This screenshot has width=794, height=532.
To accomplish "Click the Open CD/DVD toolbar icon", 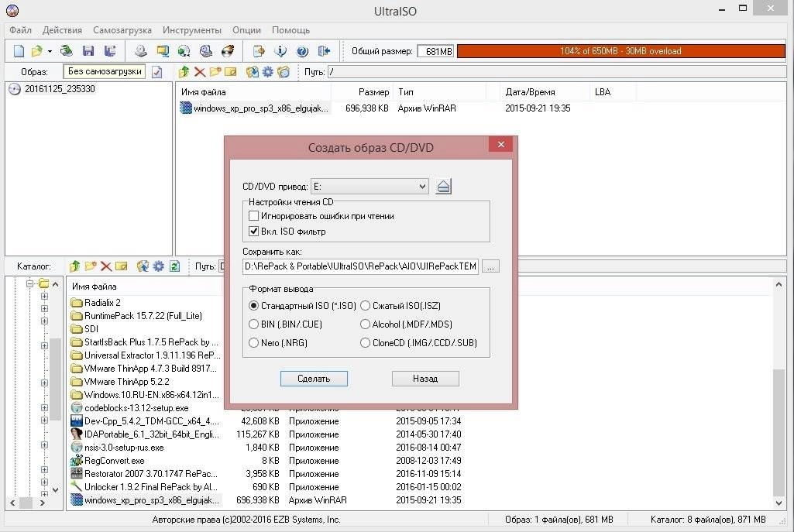I will click(66, 51).
